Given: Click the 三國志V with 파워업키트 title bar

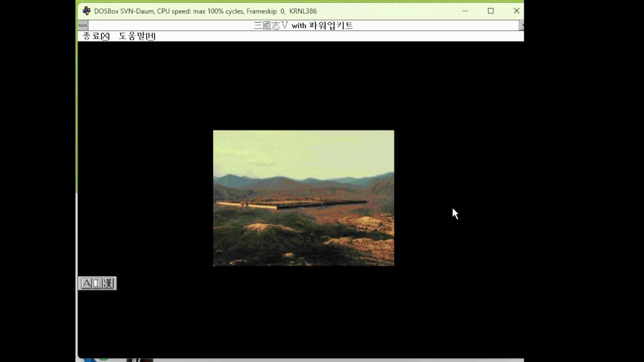Looking at the screenshot, I should [303, 25].
